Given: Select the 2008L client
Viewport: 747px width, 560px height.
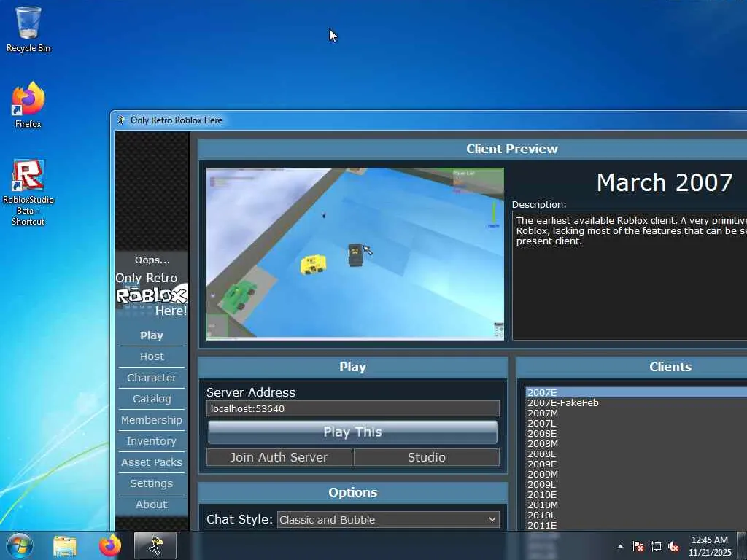Looking at the screenshot, I should 636,454.
